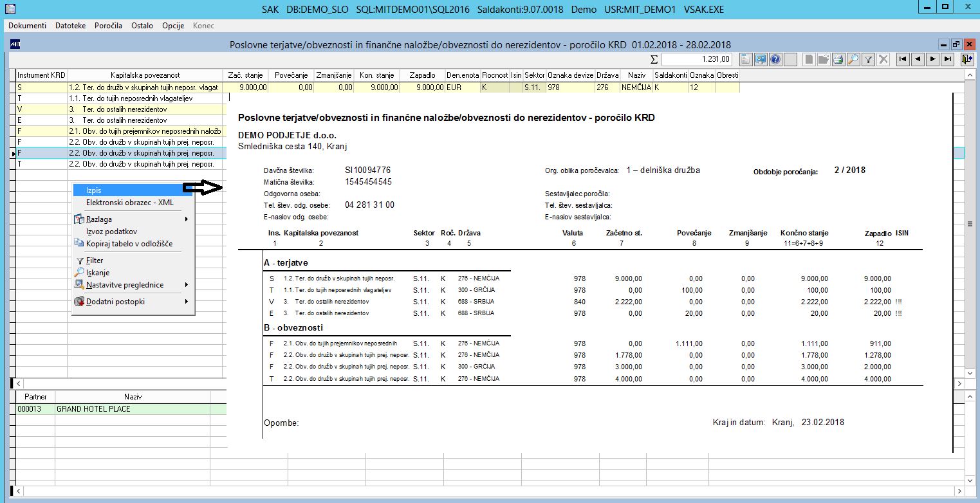
Task: Click the EUR currency cell
Action: [x=463, y=87]
